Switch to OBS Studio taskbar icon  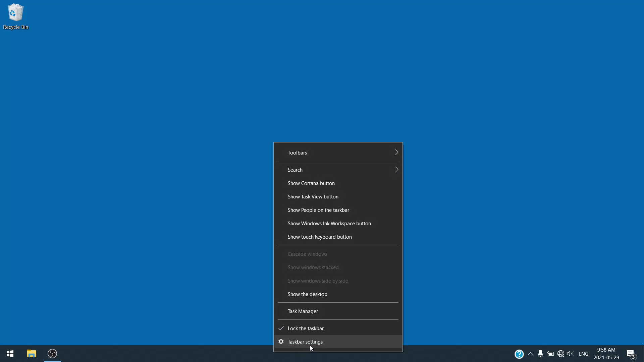(x=52, y=354)
